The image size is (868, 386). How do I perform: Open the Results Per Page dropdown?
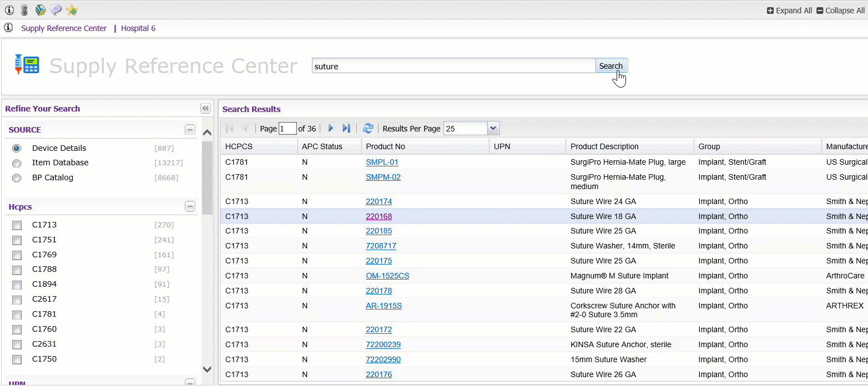tap(493, 129)
